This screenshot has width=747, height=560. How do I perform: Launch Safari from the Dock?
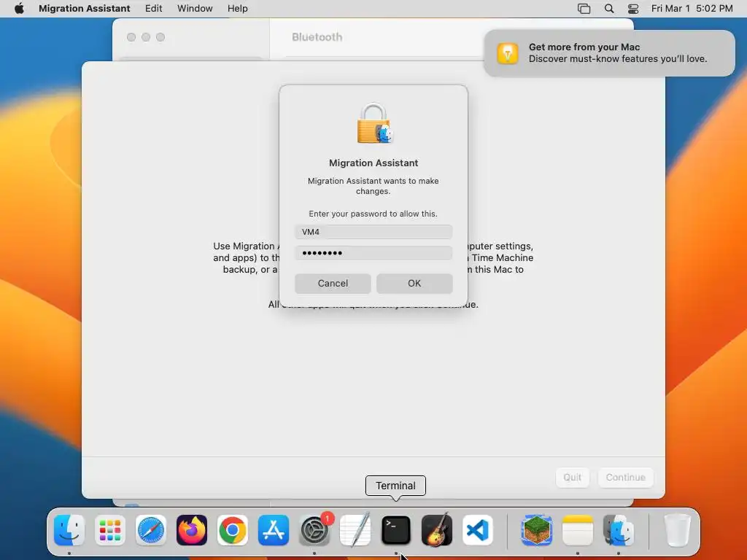pos(151,530)
